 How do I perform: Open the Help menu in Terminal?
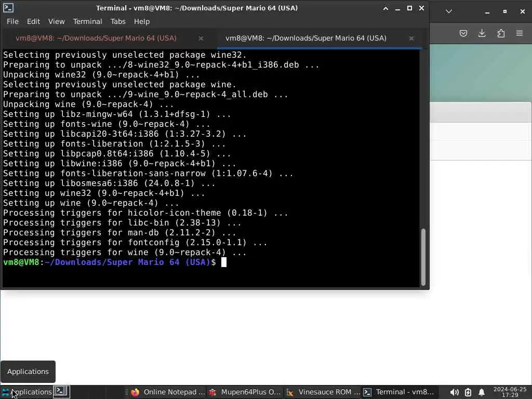coord(141,21)
